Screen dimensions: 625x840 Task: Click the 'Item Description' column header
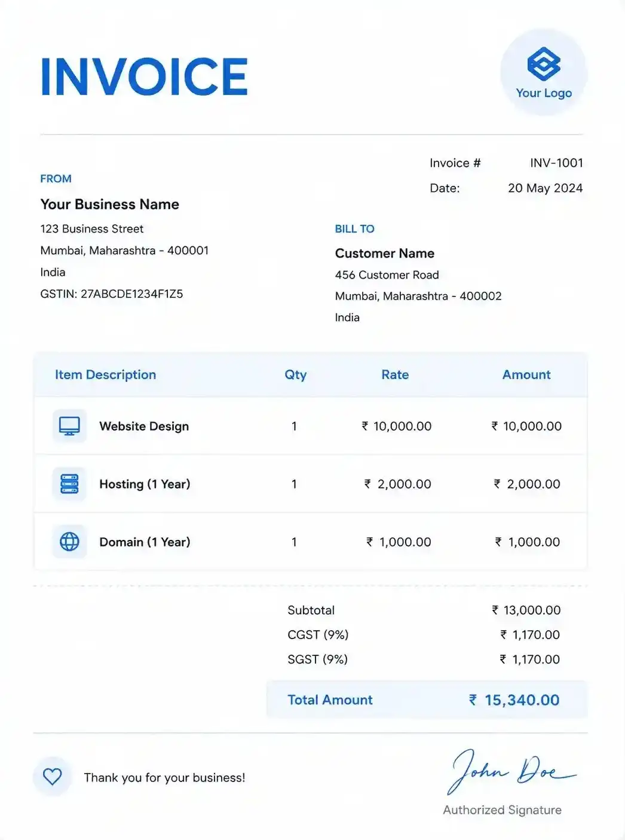(x=105, y=375)
